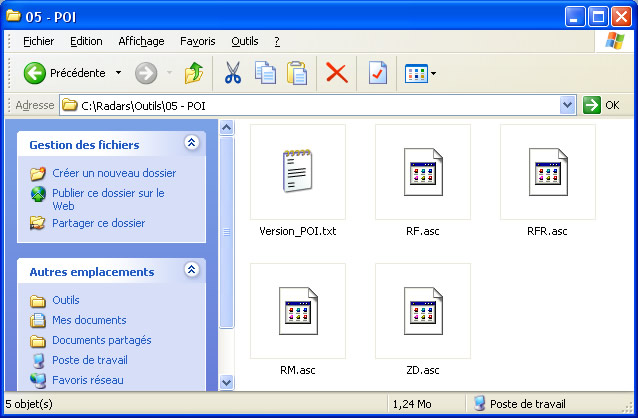Image resolution: width=638 pixels, height=418 pixels.
Task: Click the globe publish icon
Action: coord(38,194)
